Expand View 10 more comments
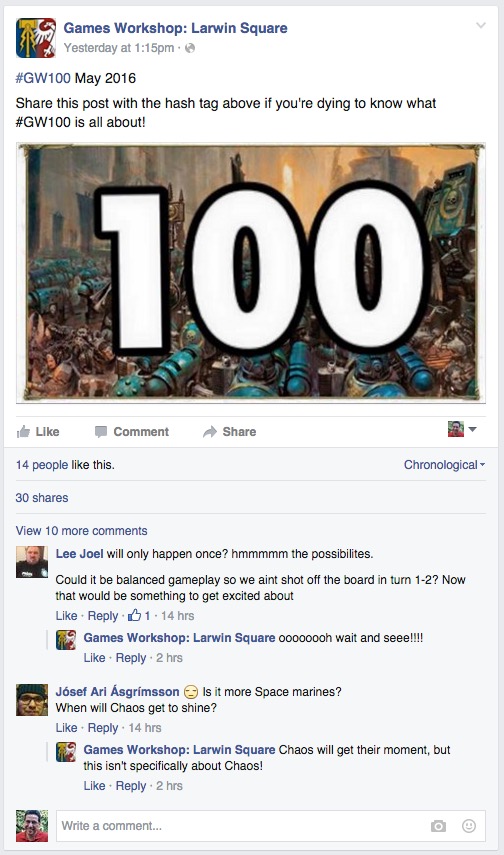The height and width of the screenshot is (855, 504). point(81,531)
